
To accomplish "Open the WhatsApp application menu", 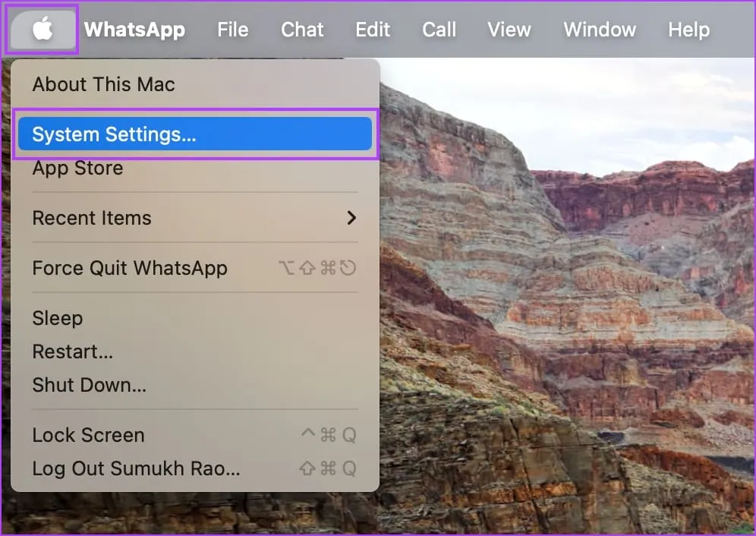I will pyautogui.click(x=134, y=30).
